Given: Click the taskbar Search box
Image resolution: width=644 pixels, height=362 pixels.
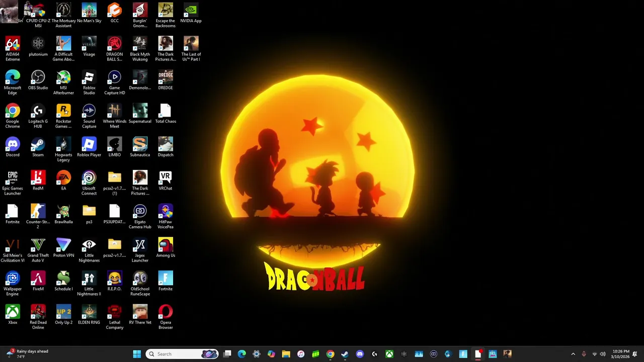Looking at the screenshot, I should coord(182,354).
